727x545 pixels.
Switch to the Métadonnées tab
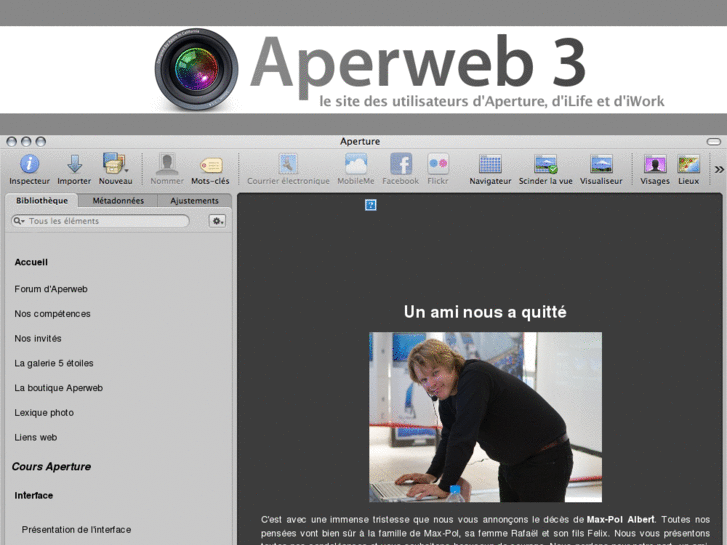point(118,200)
